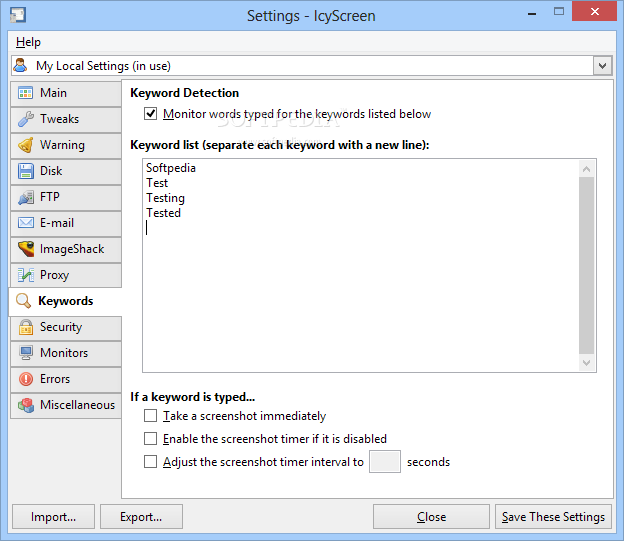Click the Errors red alert icon
Screen dimensions: 624x541
click(25, 379)
